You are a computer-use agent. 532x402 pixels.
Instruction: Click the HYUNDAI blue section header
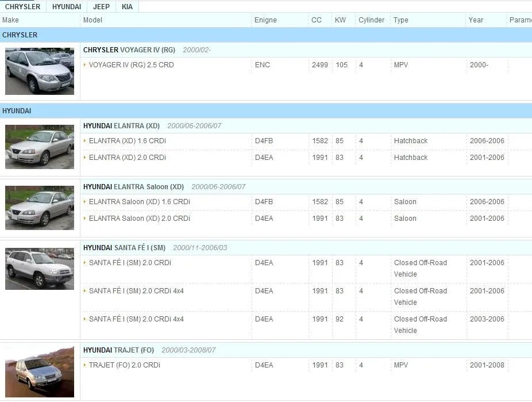click(x=266, y=111)
